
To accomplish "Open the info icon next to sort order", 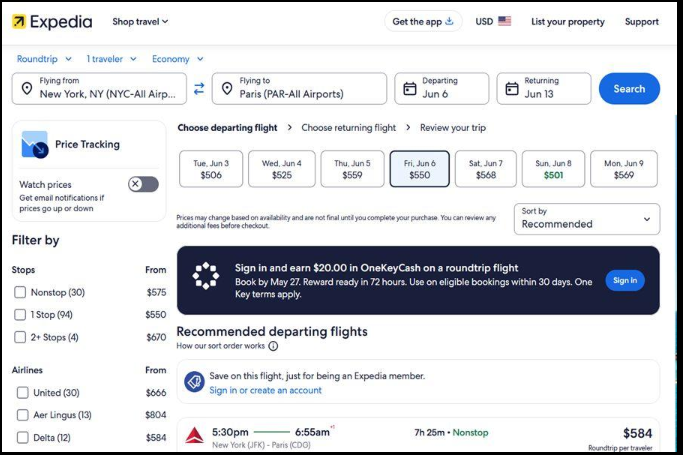I will [x=273, y=346].
